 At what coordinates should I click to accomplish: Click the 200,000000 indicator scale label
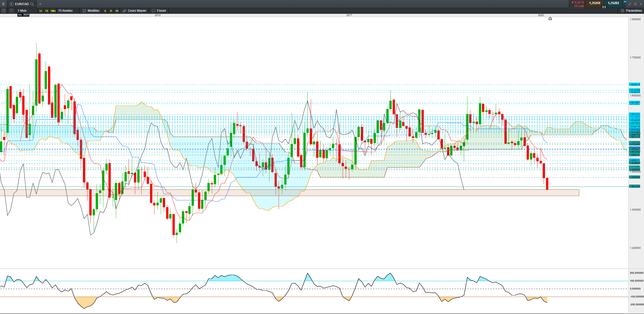click(x=637, y=273)
